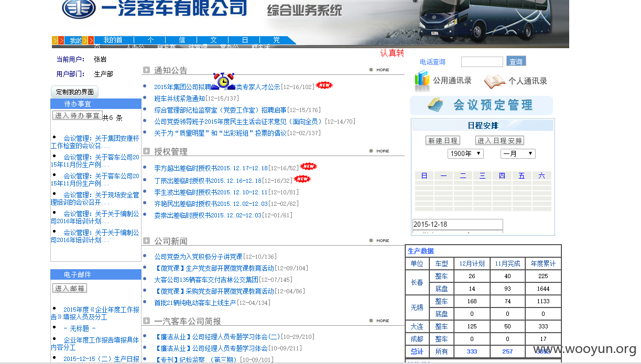Image resolution: width=641 pixels, height=364 pixels.
Task: Open 李生波出差临时授权书 link
Action: tap(211, 192)
